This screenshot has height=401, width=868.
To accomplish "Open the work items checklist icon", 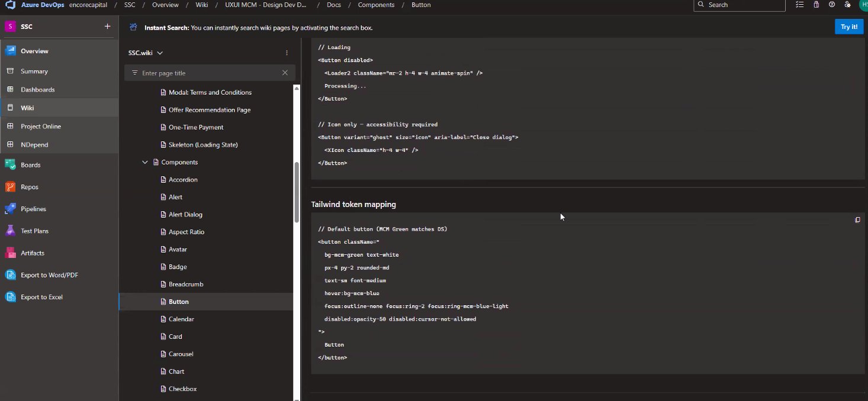I will [801, 5].
